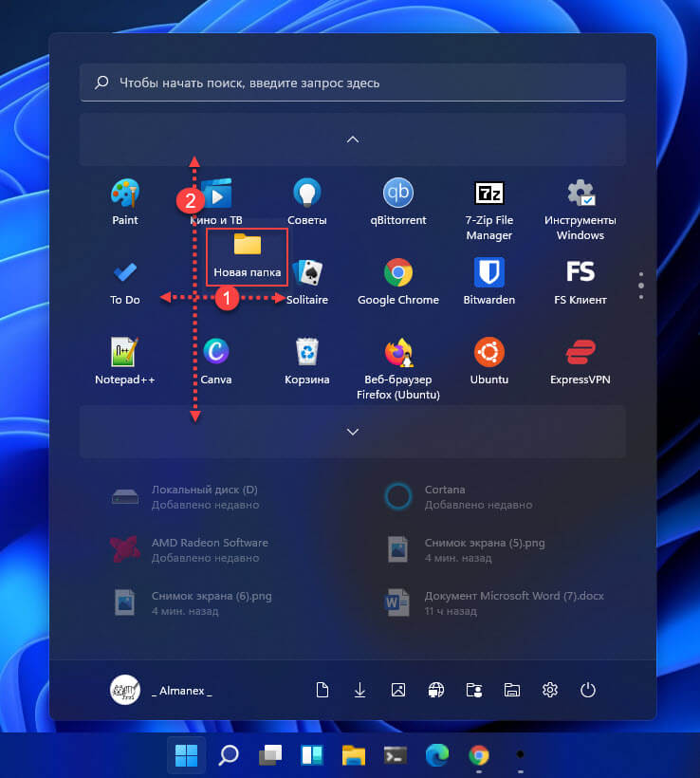Screen dimensions: 700x778
Task: Expand pinned apps with the down chevron
Action: (352, 432)
